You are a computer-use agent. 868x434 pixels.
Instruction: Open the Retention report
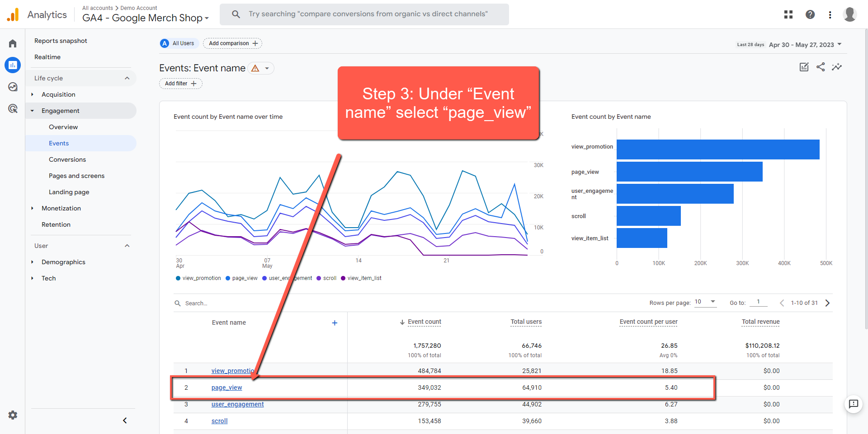tap(56, 224)
